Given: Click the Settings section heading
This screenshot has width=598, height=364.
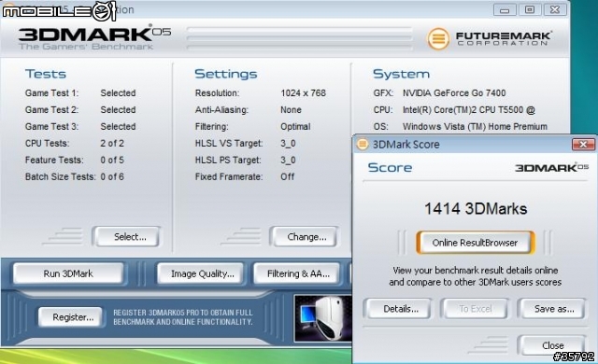Looking at the screenshot, I should click(226, 74).
